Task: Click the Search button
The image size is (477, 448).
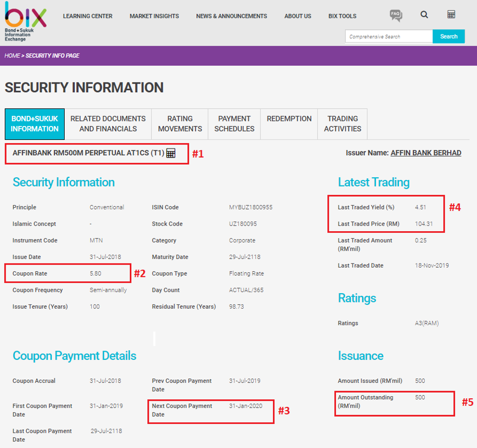Action: (x=448, y=36)
